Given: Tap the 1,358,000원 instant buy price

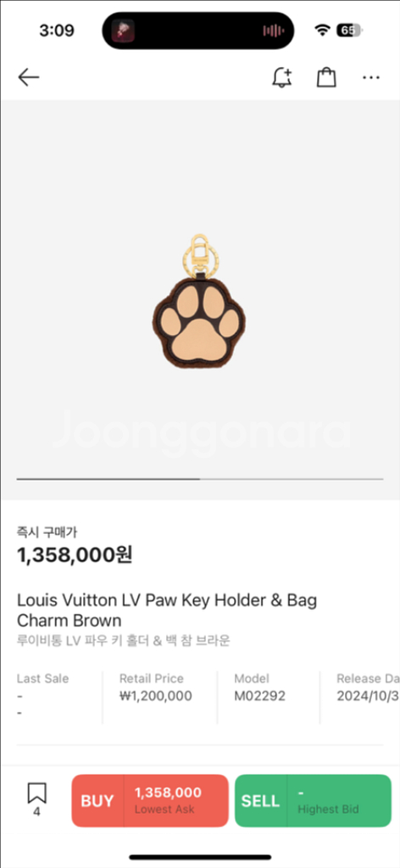Looking at the screenshot, I should pyautogui.click(x=75, y=554).
